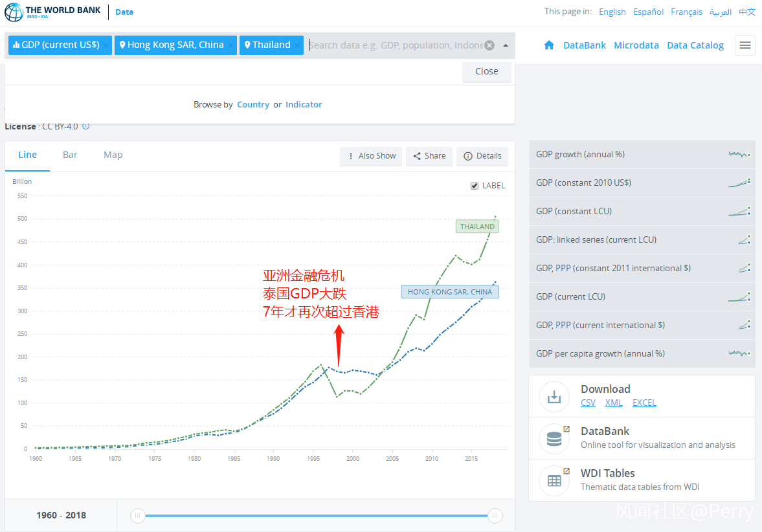Remove the Thailand tag
Image resolution: width=762 pixels, height=532 pixels.
tap(297, 46)
